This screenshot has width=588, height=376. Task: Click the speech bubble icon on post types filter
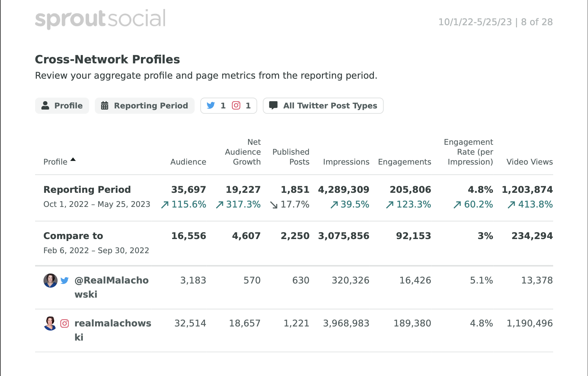[274, 105]
